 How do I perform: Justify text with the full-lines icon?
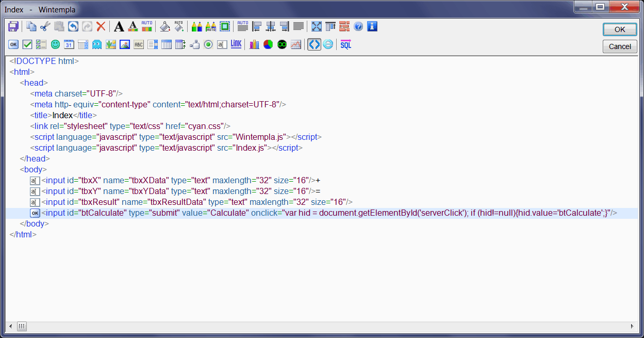[299, 26]
